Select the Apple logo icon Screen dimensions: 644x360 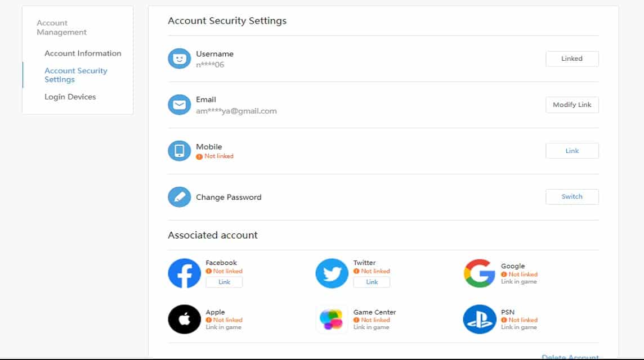(x=184, y=319)
